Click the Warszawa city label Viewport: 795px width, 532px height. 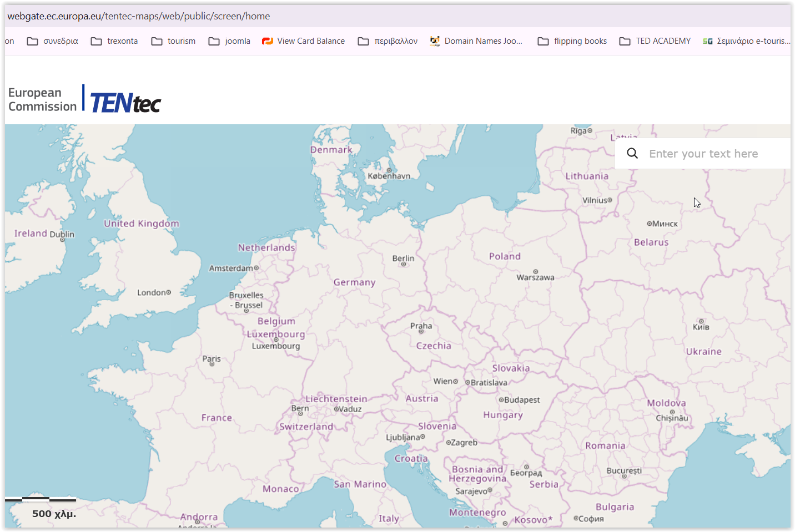[x=535, y=277]
